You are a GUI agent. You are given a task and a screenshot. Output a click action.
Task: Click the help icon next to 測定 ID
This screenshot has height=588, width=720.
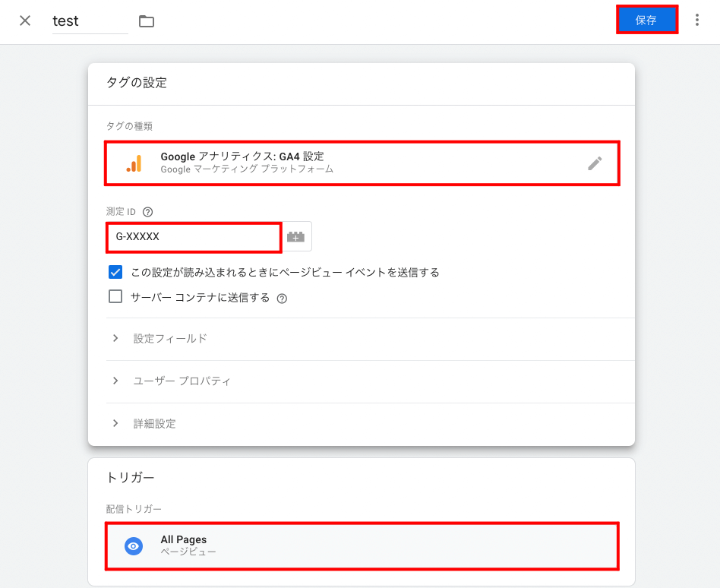[147, 212]
